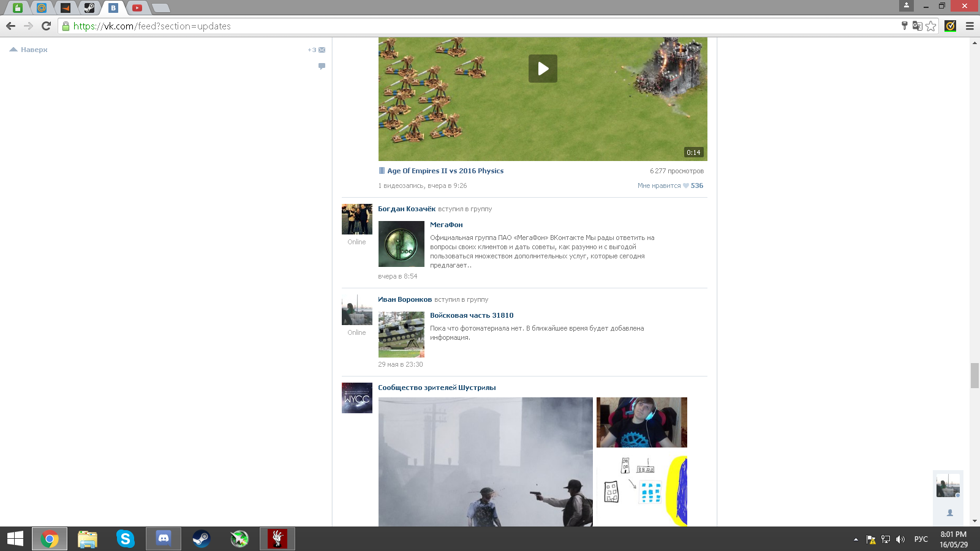Open Иван Воронков avatar photo

pyautogui.click(x=357, y=310)
